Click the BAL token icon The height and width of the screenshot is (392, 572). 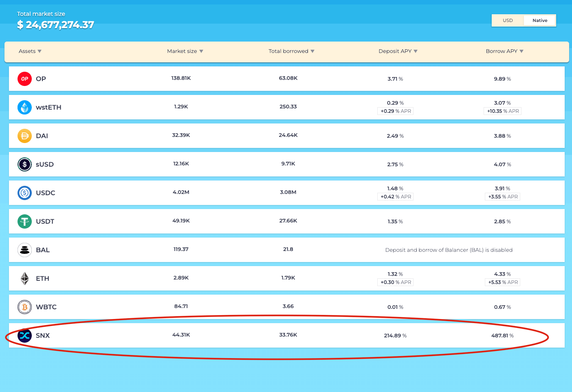click(x=24, y=250)
